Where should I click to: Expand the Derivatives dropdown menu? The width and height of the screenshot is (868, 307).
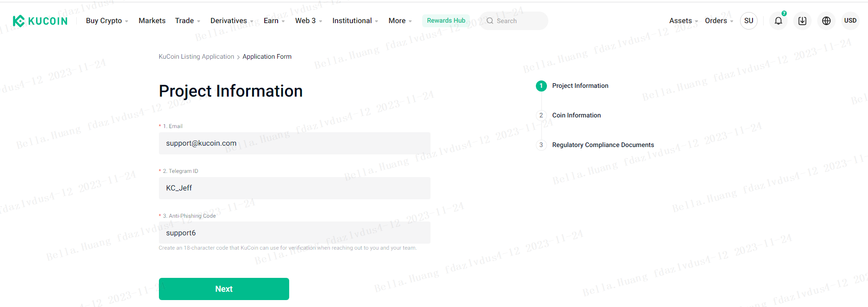[232, 21]
